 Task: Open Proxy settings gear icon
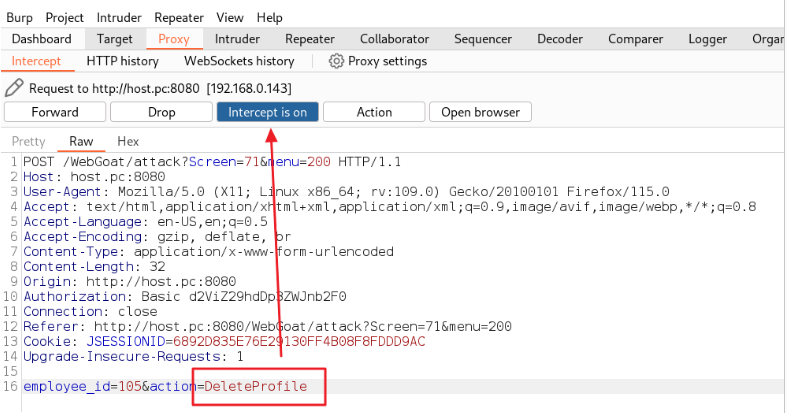336,61
